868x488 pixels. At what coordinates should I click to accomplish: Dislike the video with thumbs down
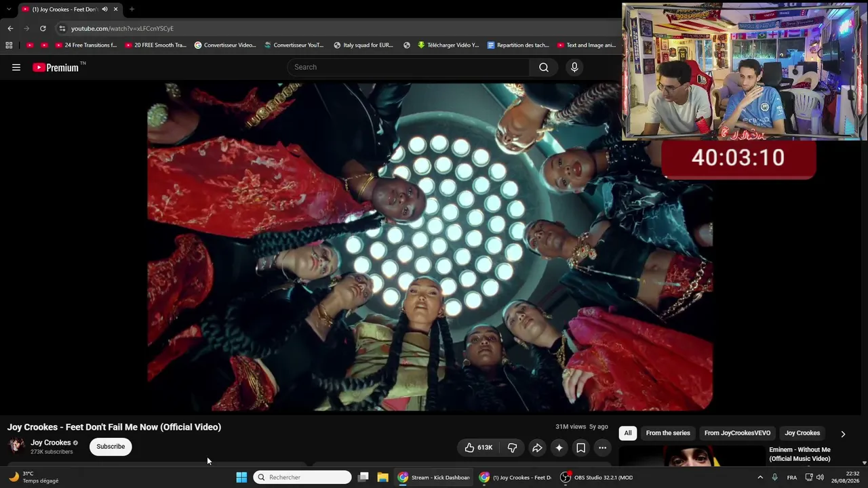(x=513, y=447)
